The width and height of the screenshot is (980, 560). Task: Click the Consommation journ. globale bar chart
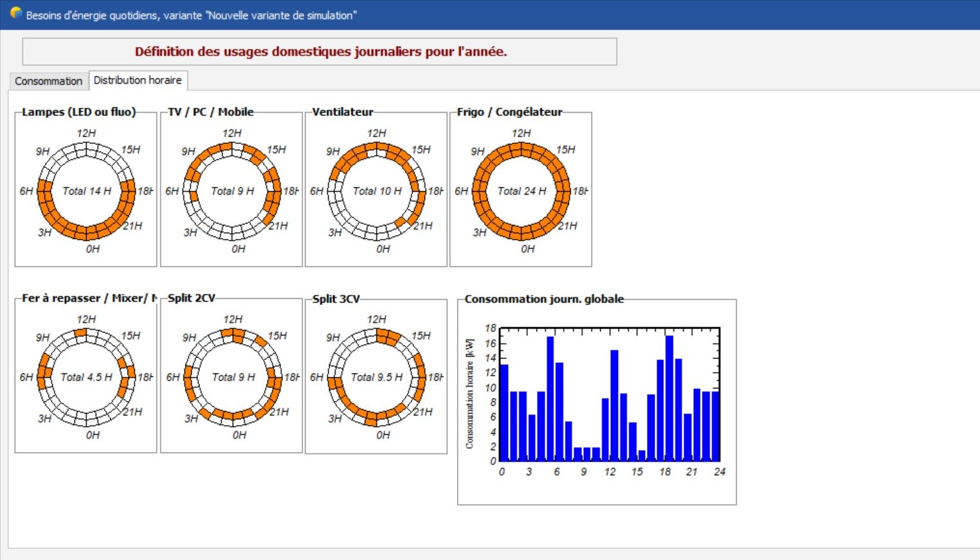tap(610, 394)
